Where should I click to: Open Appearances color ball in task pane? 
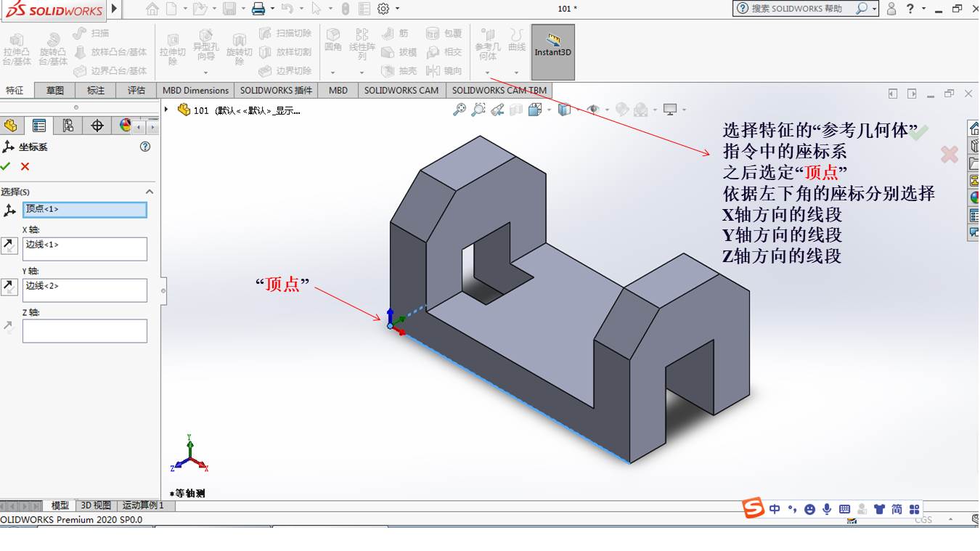(974, 197)
